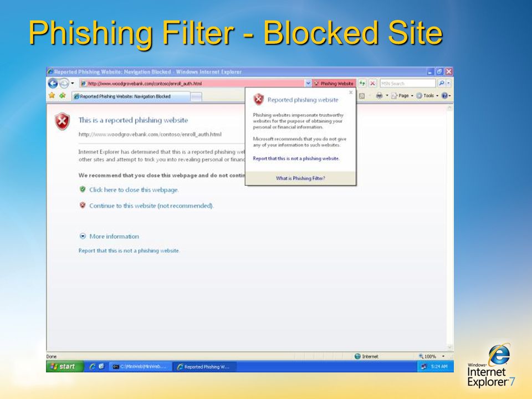
Task: Launch Internet Explorer from Quick Launch
Action: (x=93, y=366)
